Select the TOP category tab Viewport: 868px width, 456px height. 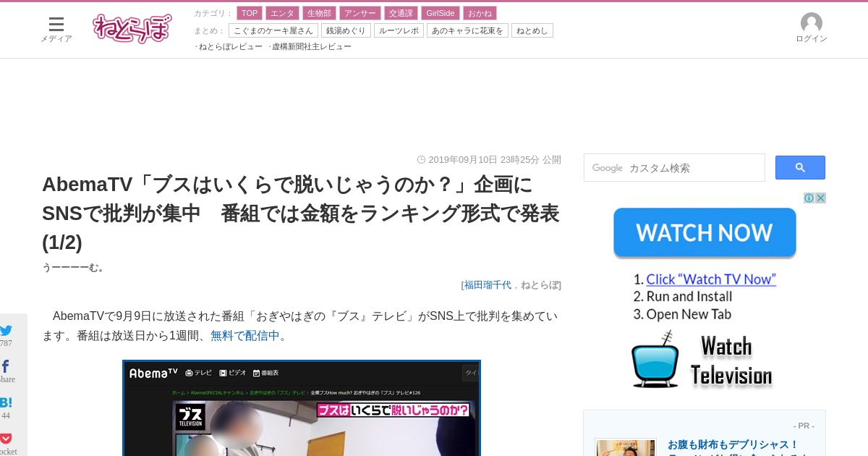[250, 13]
